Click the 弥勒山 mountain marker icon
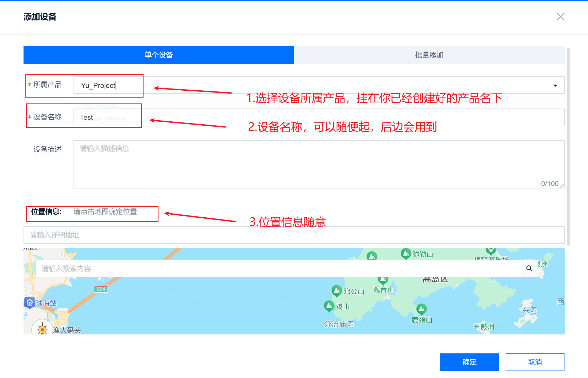 coord(406,253)
